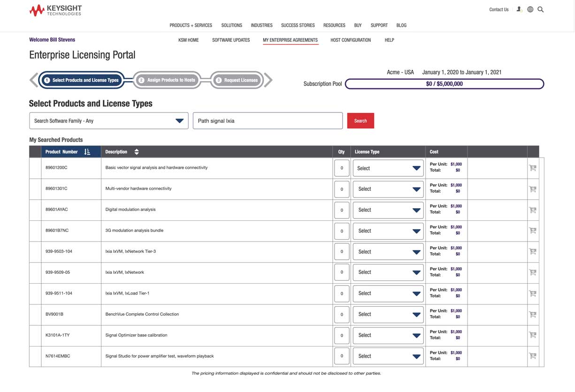This screenshot has width=575, height=392.
Task: Click the right chevron beside Request Licenses
Action: (x=268, y=80)
